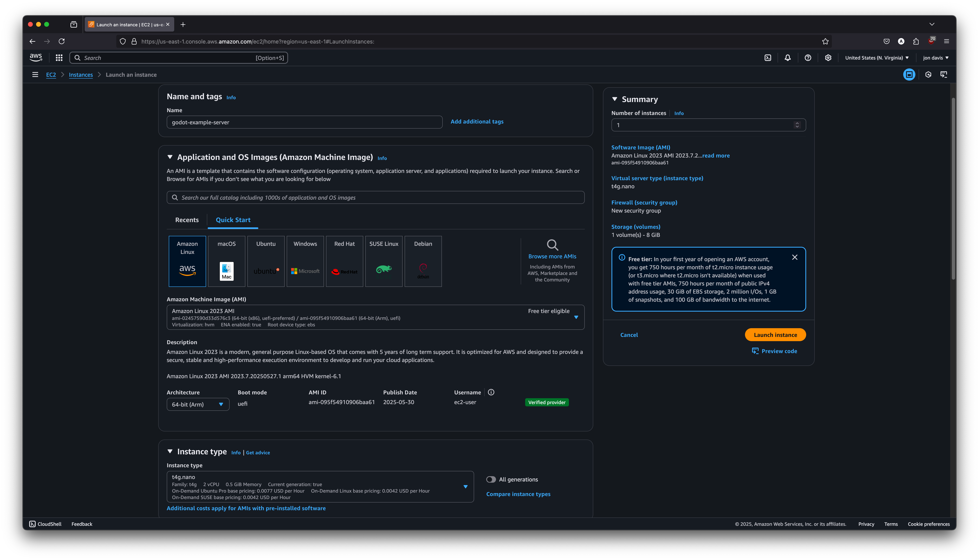Collapse the Summary panel
The image size is (979, 560).
[615, 99]
